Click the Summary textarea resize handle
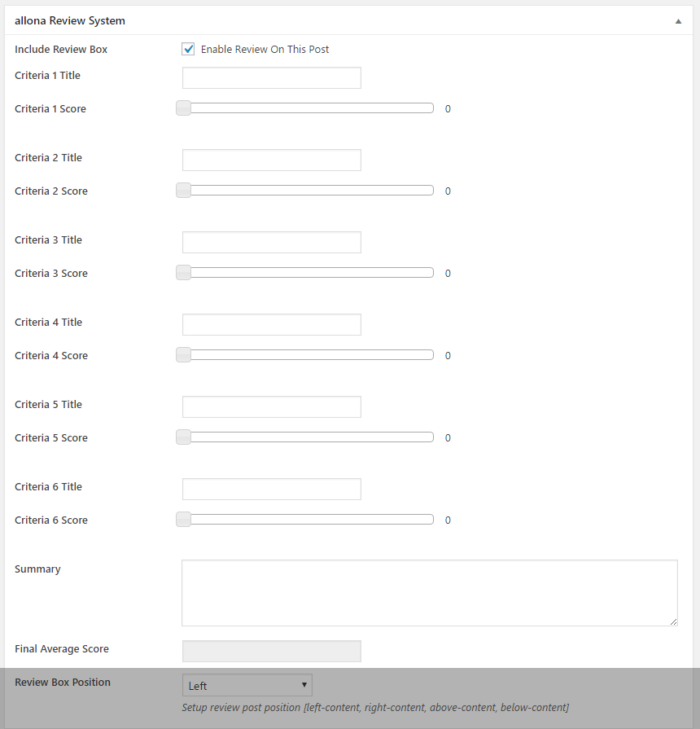 point(673,621)
